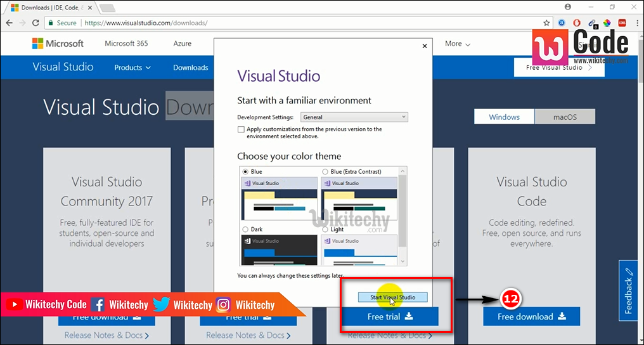Enable apply customizations from previous version
644x345 pixels.
click(241, 129)
